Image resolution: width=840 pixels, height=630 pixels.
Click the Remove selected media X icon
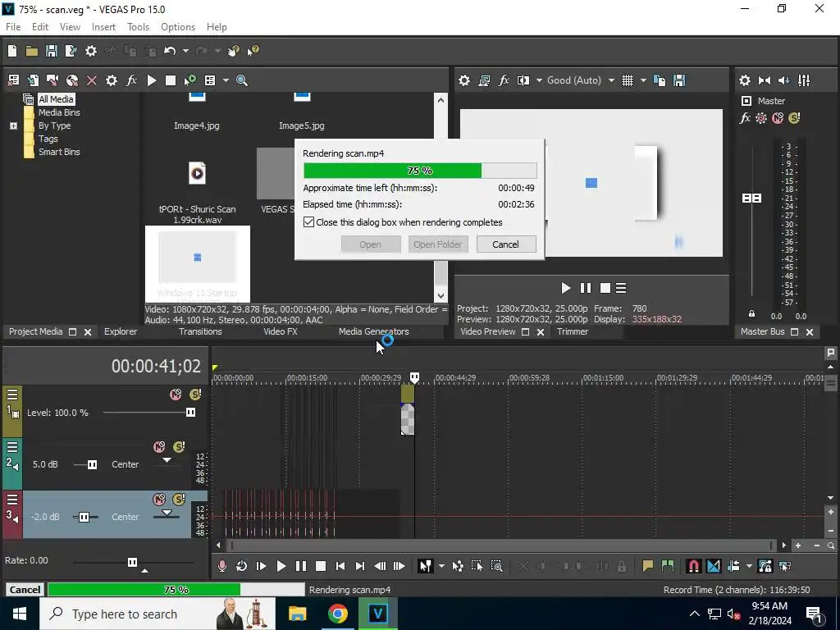pyautogui.click(x=92, y=80)
